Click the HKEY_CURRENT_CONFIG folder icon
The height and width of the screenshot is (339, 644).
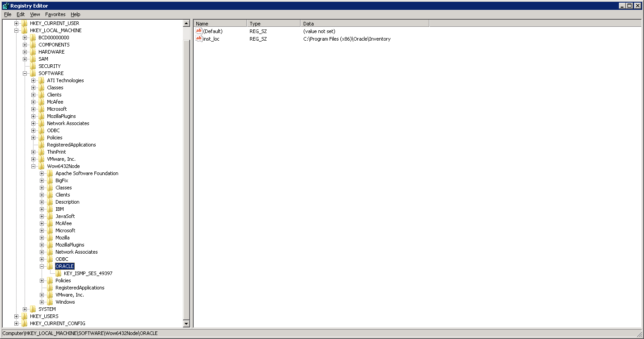pyautogui.click(x=25, y=323)
